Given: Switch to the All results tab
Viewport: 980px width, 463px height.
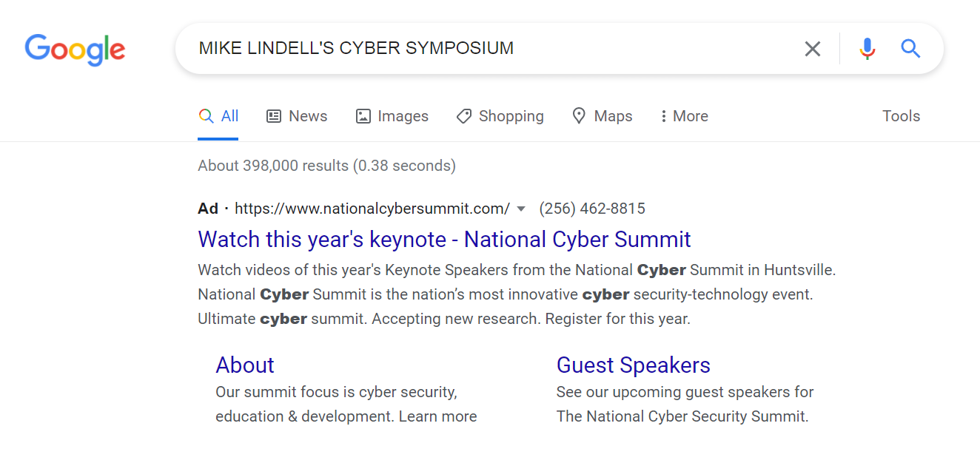Looking at the screenshot, I should (218, 116).
